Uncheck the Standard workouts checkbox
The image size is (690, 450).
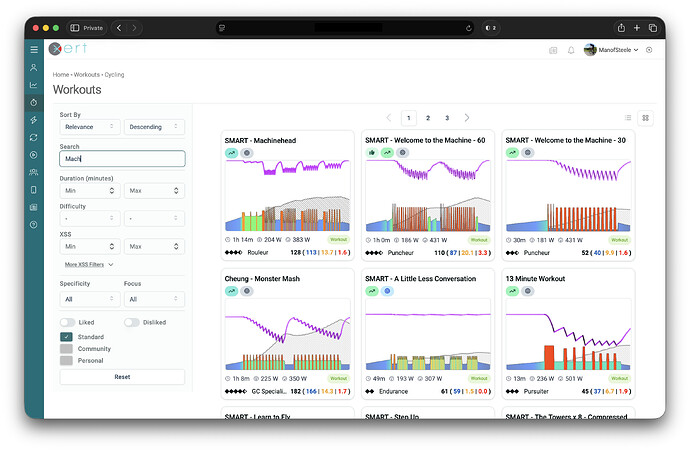[x=66, y=337]
